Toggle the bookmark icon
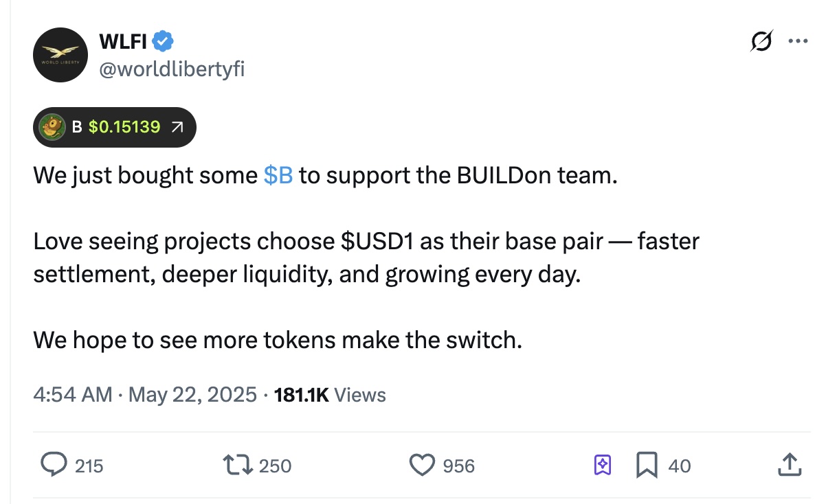Screen dimensions: 815x504 coord(646,466)
